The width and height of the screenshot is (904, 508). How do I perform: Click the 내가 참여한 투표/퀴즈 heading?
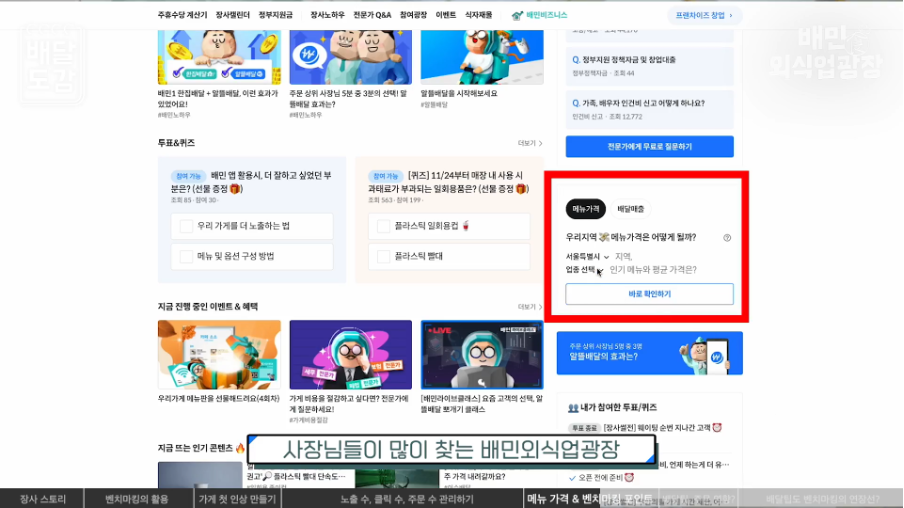612,408
